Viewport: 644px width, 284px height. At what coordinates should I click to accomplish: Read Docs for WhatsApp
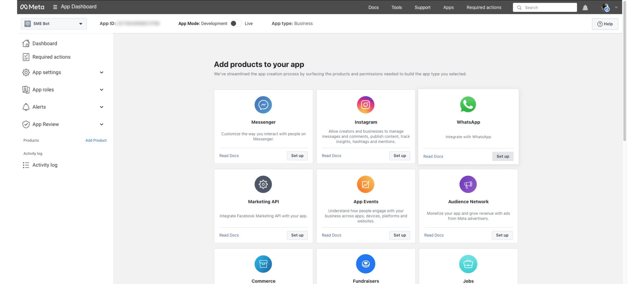pos(433,156)
